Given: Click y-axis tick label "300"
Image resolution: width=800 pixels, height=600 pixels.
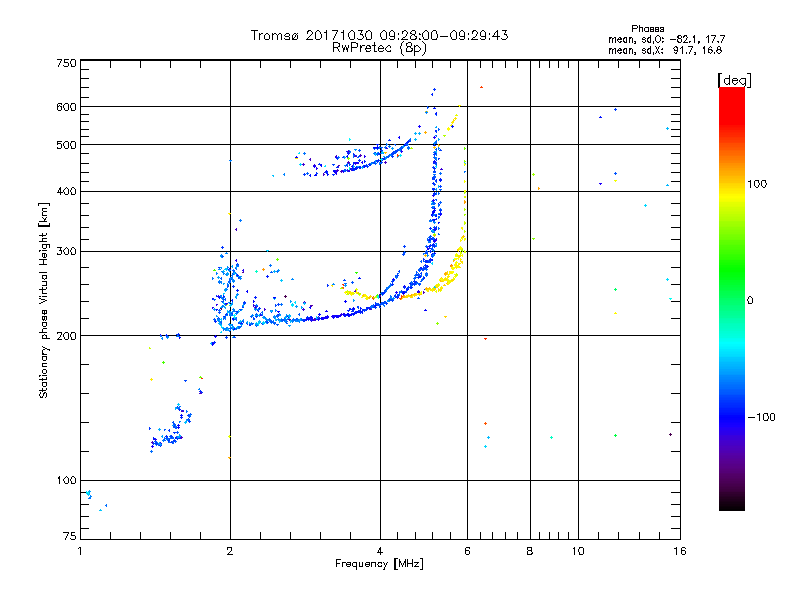Looking at the screenshot, I should (67, 251).
